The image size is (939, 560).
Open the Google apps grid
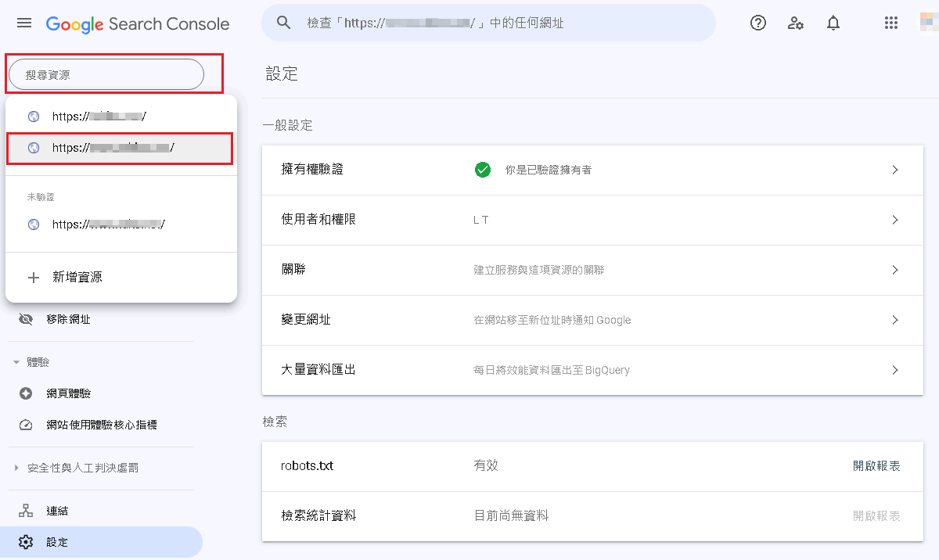pyautogui.click(x=890, y=23)
